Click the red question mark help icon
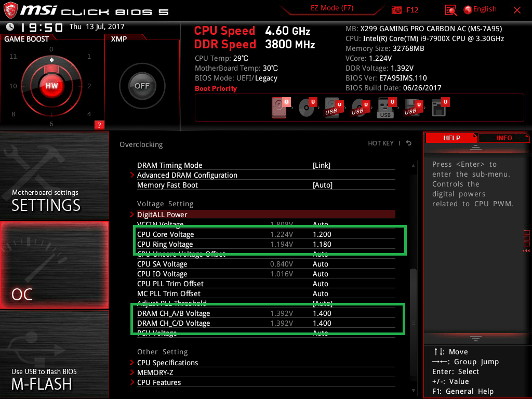Viewport: 532px width, 399px height. click(99, 125)
